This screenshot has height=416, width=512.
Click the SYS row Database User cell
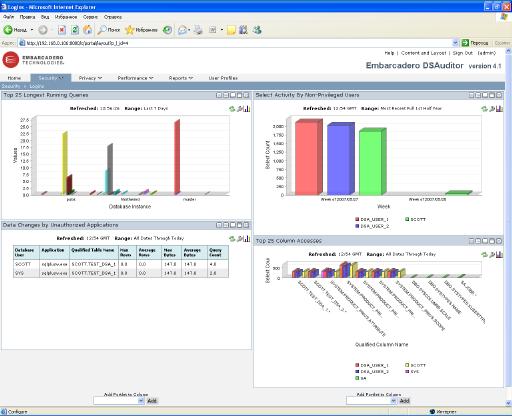click(26, 273)
